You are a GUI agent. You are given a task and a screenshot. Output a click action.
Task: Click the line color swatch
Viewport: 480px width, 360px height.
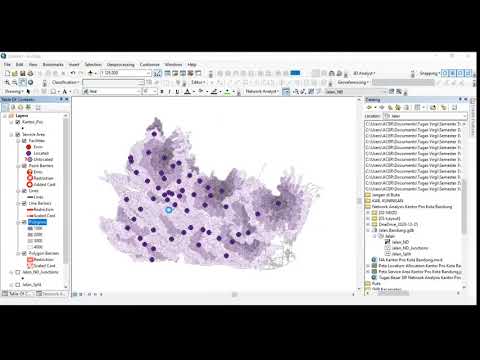(x=214, y=91)
